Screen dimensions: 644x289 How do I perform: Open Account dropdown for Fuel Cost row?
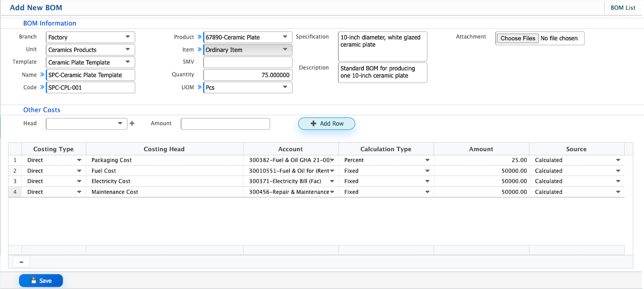pyautogui.click(x=291, y=171)
